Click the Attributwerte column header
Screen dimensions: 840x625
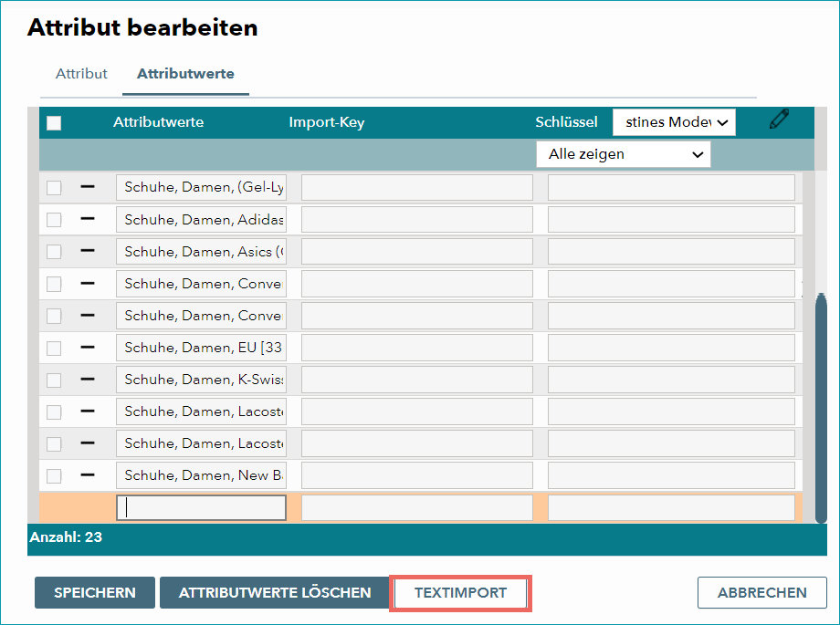(x=159, y=122)
